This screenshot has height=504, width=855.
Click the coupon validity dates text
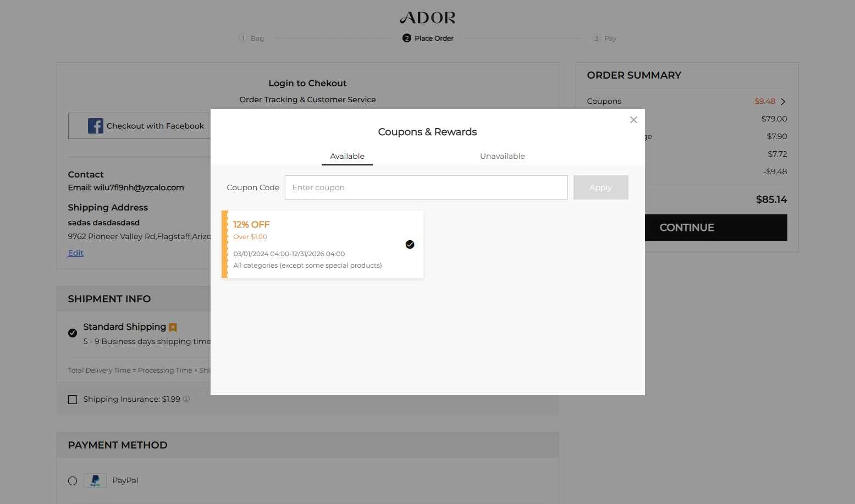(x=289, y=254)
